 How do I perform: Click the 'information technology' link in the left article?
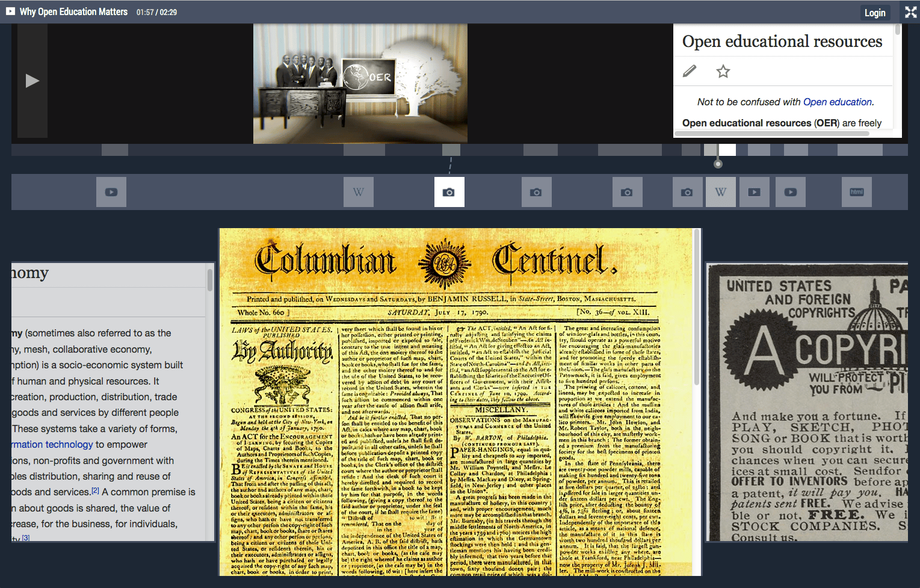[x=53, y=444]
